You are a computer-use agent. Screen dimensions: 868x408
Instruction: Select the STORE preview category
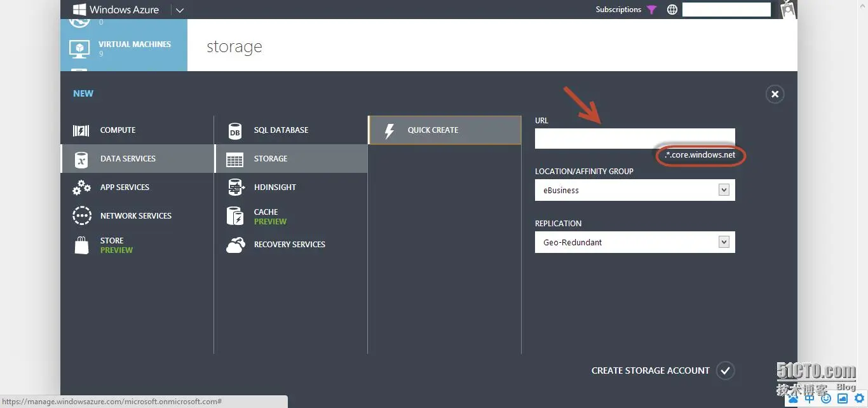pos(137,245)
